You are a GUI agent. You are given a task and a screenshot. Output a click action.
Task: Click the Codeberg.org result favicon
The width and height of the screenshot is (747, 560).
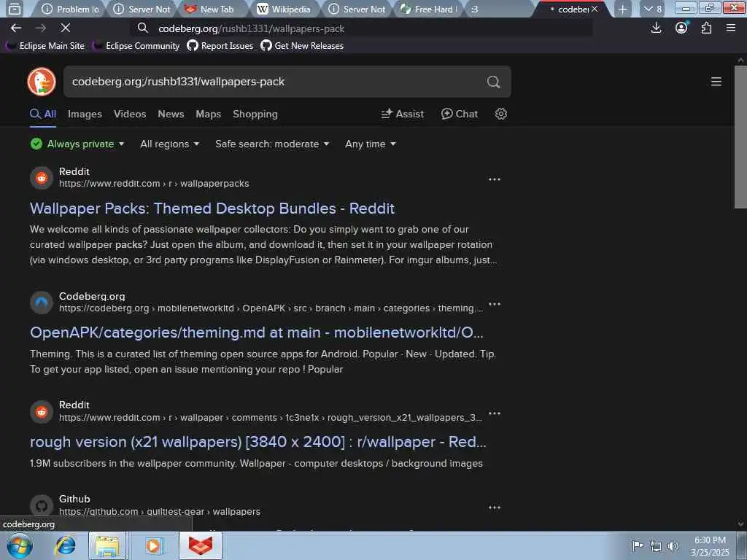(42, 303)
